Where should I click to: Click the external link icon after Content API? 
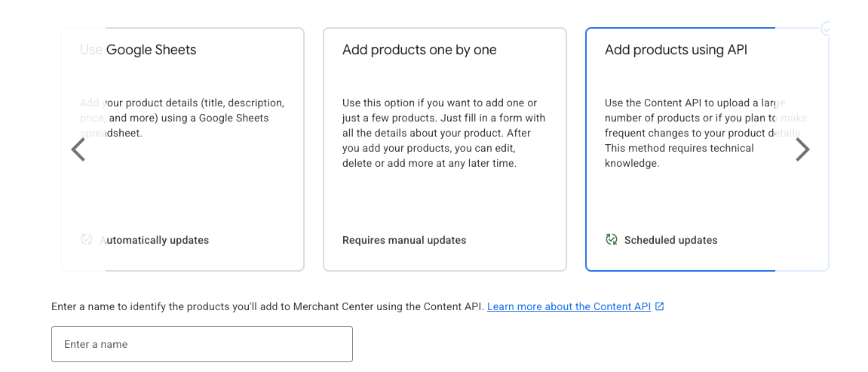[x=659, y=306]
